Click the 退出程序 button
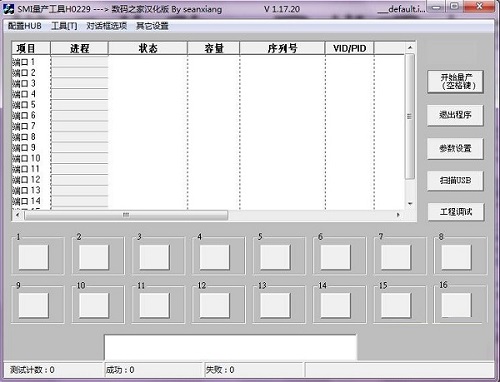Image resolution: width=500 pixels, height=382 pixels. tap(455, 115)
